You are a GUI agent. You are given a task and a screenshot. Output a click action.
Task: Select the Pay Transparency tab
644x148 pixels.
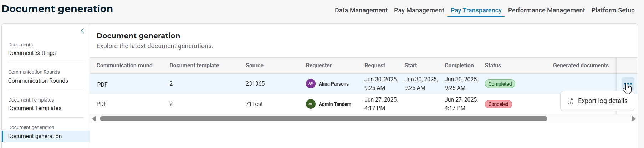[476, 10]
